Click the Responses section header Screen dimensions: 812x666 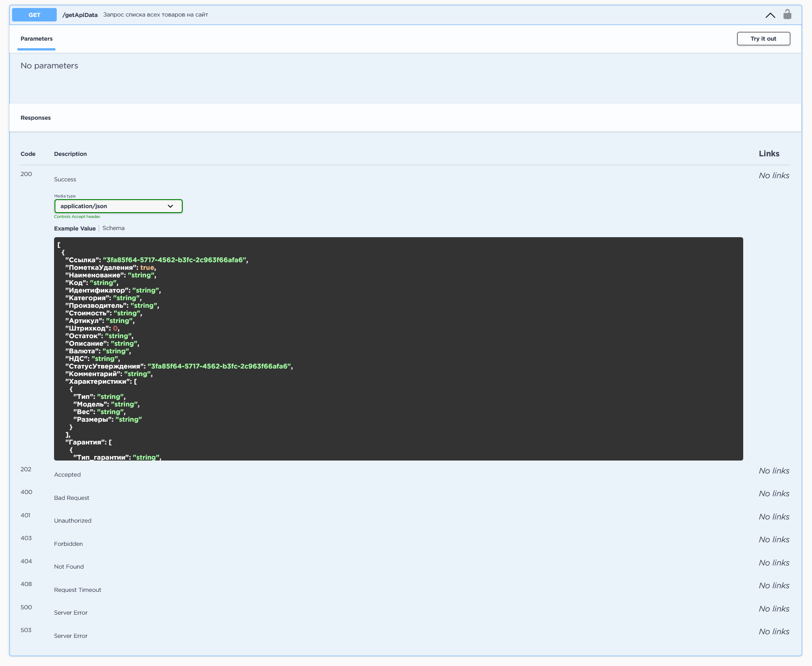tap(36, 118)
